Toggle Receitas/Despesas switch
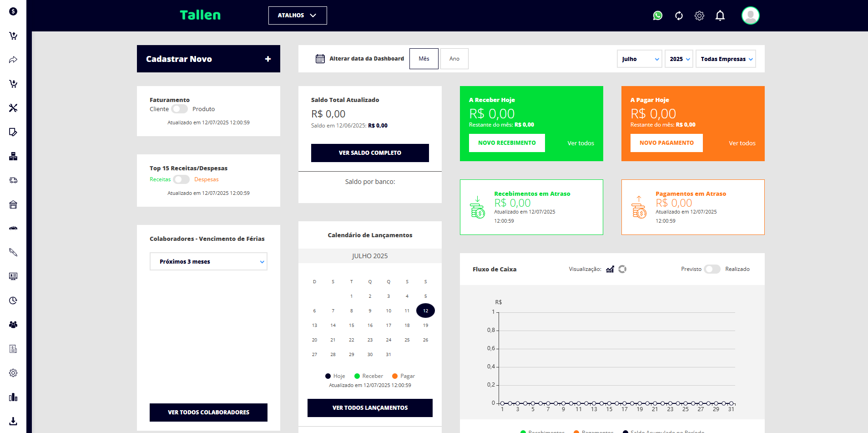 [x=181, y=179]
